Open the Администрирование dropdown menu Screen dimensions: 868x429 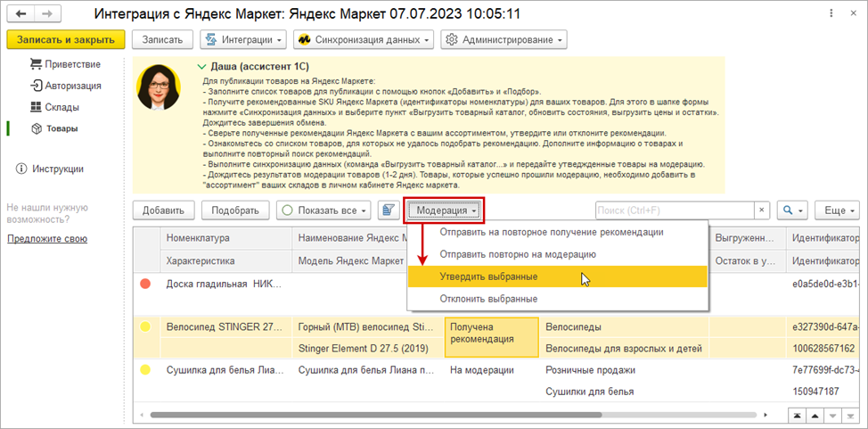504,39
